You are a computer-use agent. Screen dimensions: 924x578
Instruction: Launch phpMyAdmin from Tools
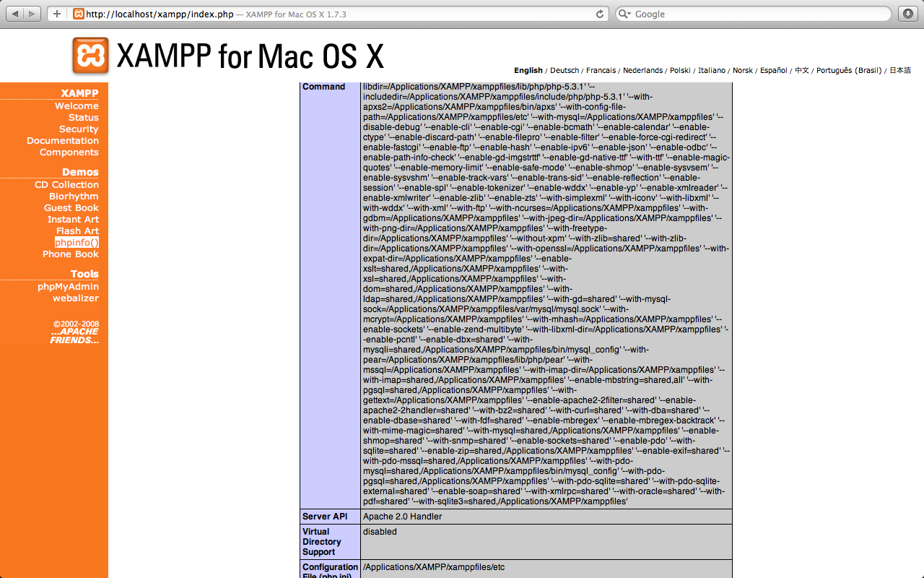pos(68,287)
